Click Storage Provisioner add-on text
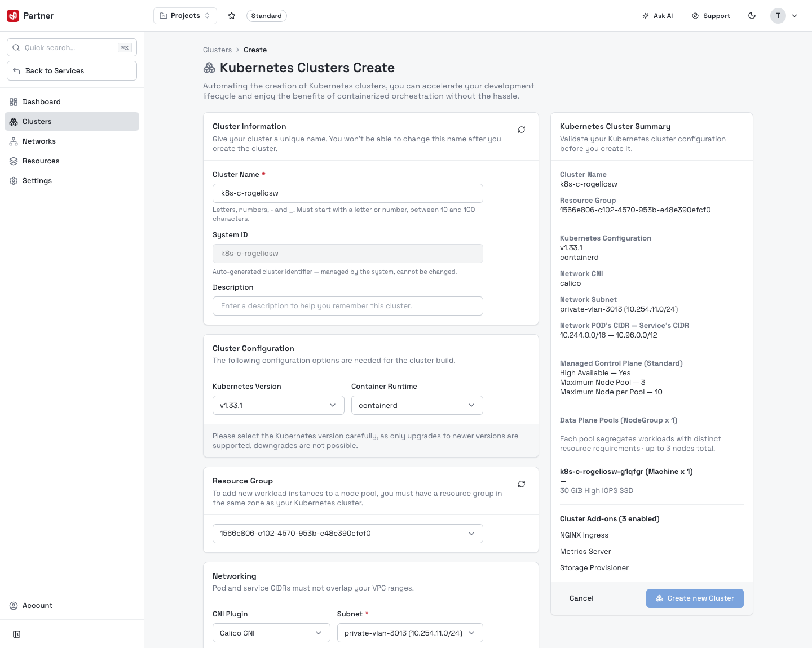Viewport: 812px width, 648px height. click(594, 568)
